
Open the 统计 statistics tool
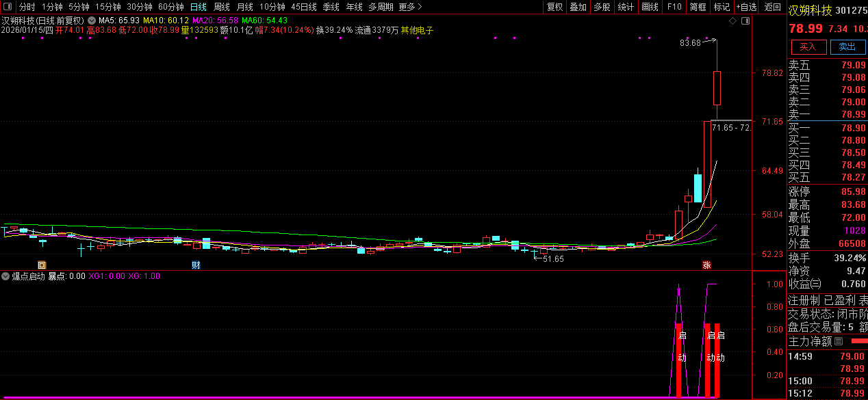click(x=626, y=7)
